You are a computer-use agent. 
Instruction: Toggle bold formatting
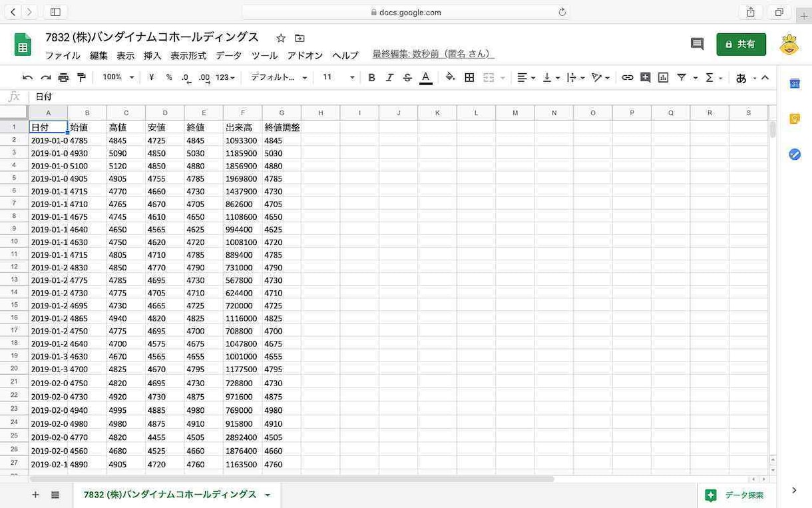tap(371, 78)
